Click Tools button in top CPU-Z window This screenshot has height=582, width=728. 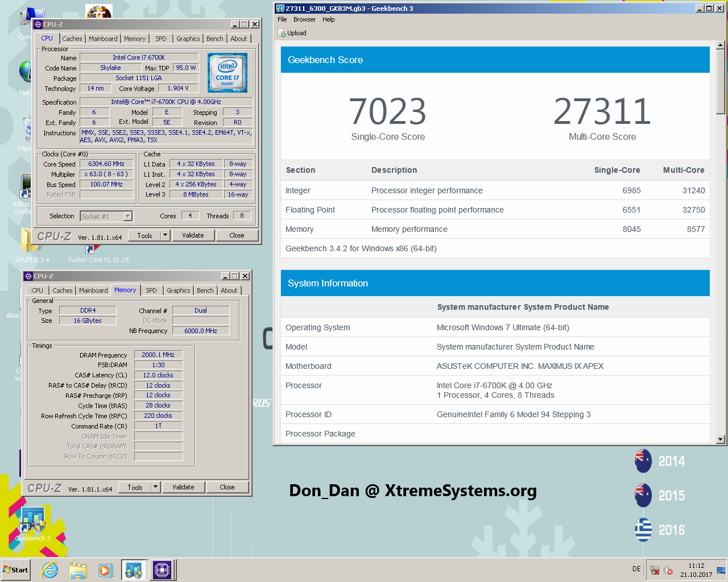coord(144,235)
